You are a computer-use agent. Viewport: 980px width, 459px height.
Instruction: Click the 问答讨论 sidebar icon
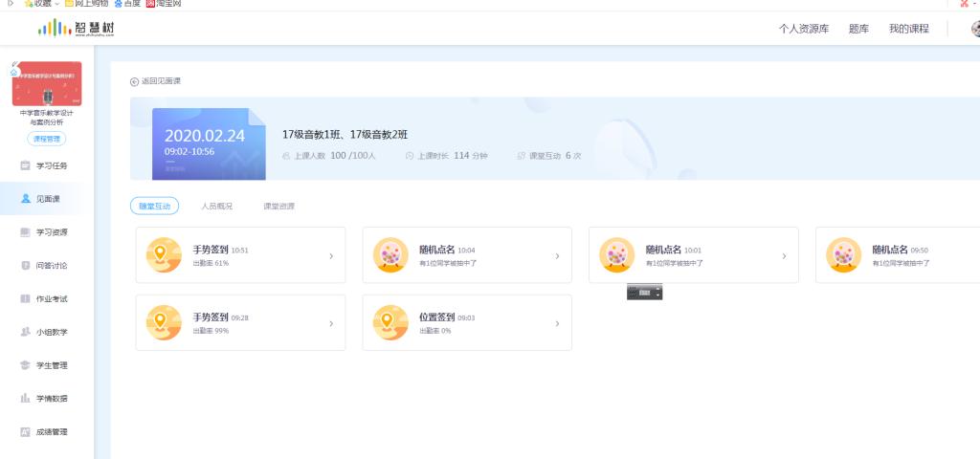coord(26,266)
